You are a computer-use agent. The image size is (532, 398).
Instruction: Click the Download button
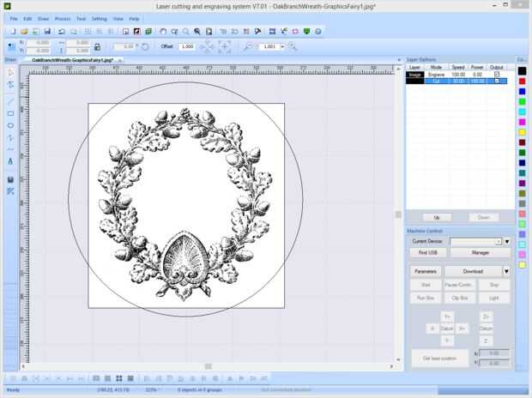473,271
